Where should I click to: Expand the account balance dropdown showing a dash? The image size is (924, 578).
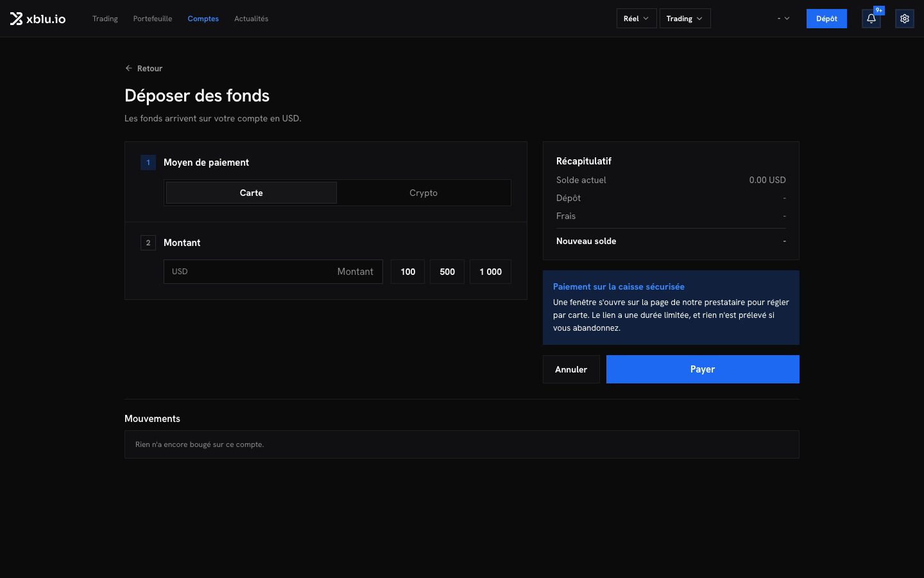tap(783, 19)
